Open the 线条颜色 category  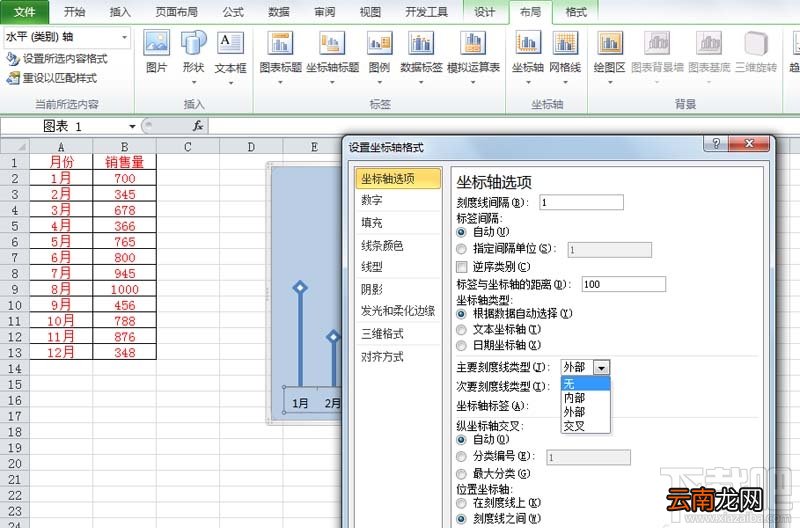(x=398, y=245)
